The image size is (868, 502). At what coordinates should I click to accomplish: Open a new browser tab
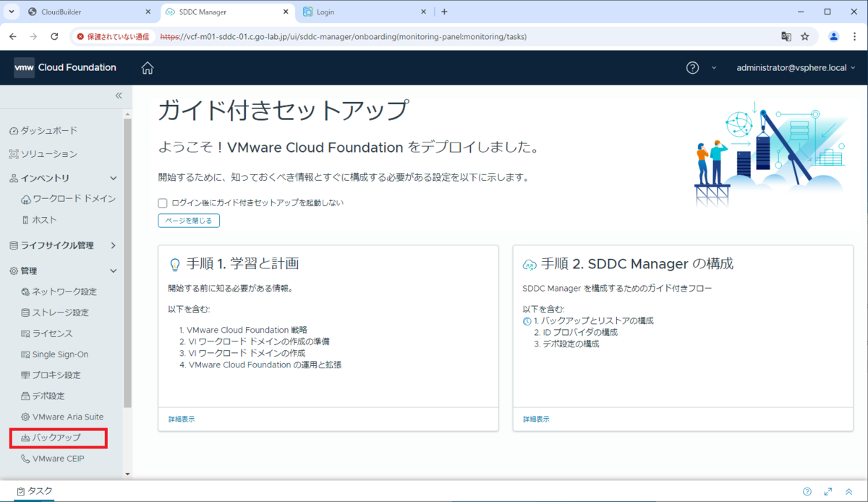444,12
